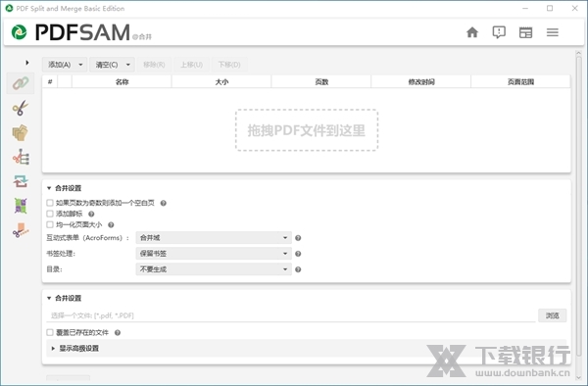This screenshot has height=386, width=588.
Task: Collapse the first 合并设置 section
Action: click(x=49, y=188)
